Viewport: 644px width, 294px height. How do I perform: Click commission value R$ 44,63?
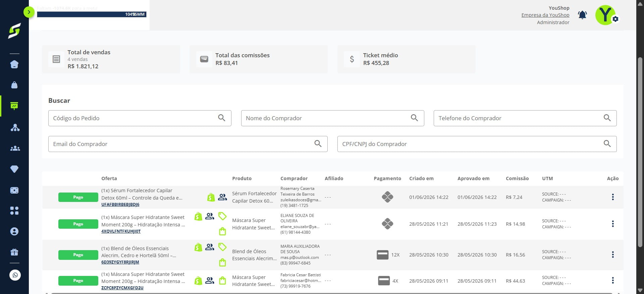click(x=515, y=281)
